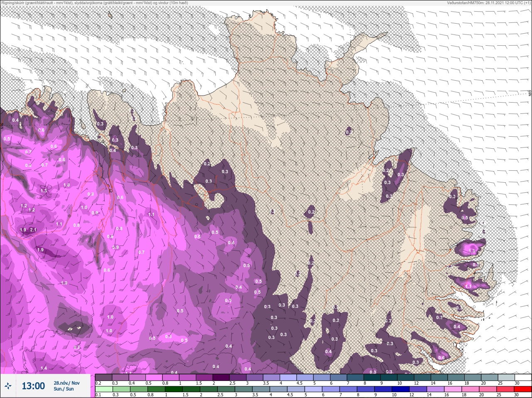Click the 1.4 precipitation value on the map
This screenshot has height=398, width=532.
click(x=44, y=368)
